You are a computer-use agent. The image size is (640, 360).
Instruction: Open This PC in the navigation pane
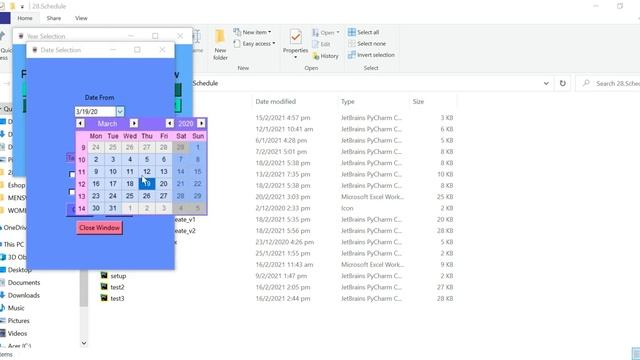coord(13,244)
